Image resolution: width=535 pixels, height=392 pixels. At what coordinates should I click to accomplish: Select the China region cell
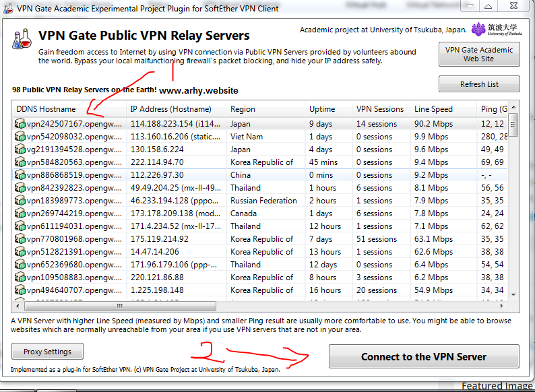click(x=241, y=174)
